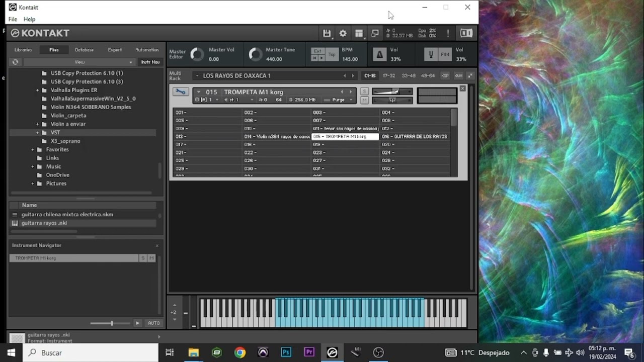Toggle the Instr Nav button
The width and height of the screenshot is (644, 362).
pos(150,62)
